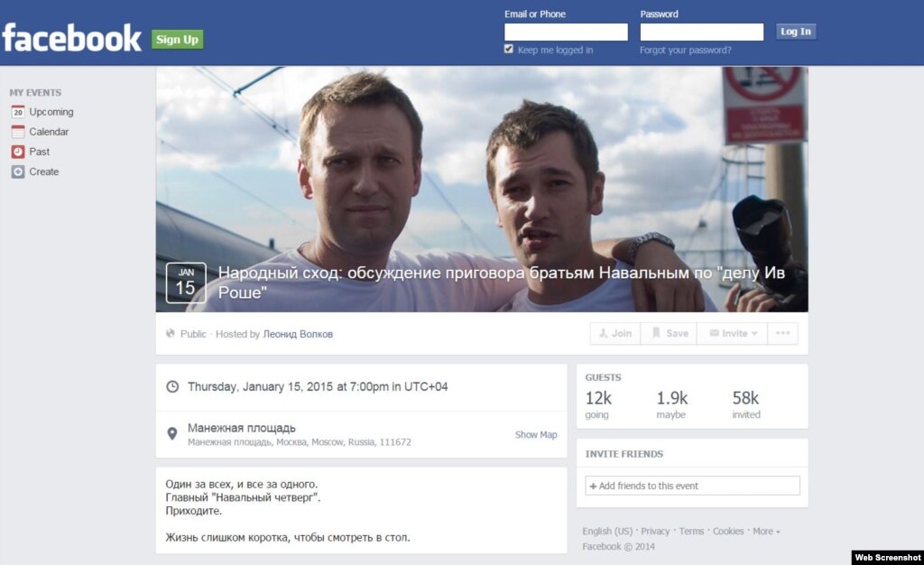Expand the More footer links menu
The width and height of the screenshot is (924, 565).
766,532
